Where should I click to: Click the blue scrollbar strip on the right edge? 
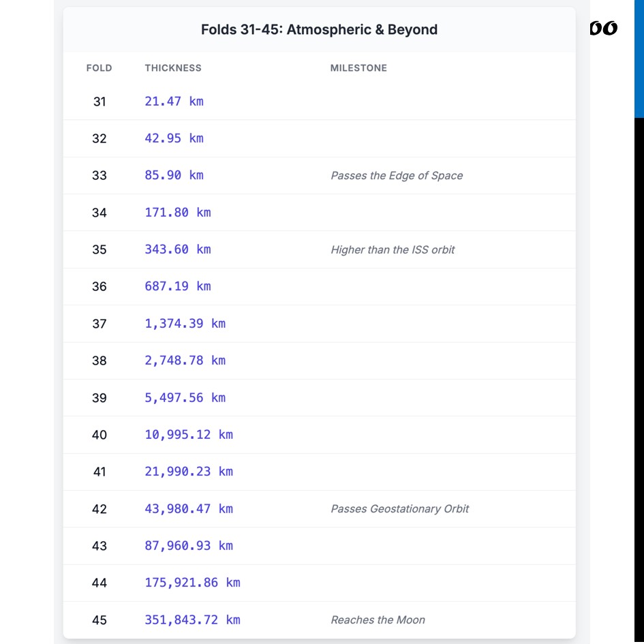coord(639,59)
